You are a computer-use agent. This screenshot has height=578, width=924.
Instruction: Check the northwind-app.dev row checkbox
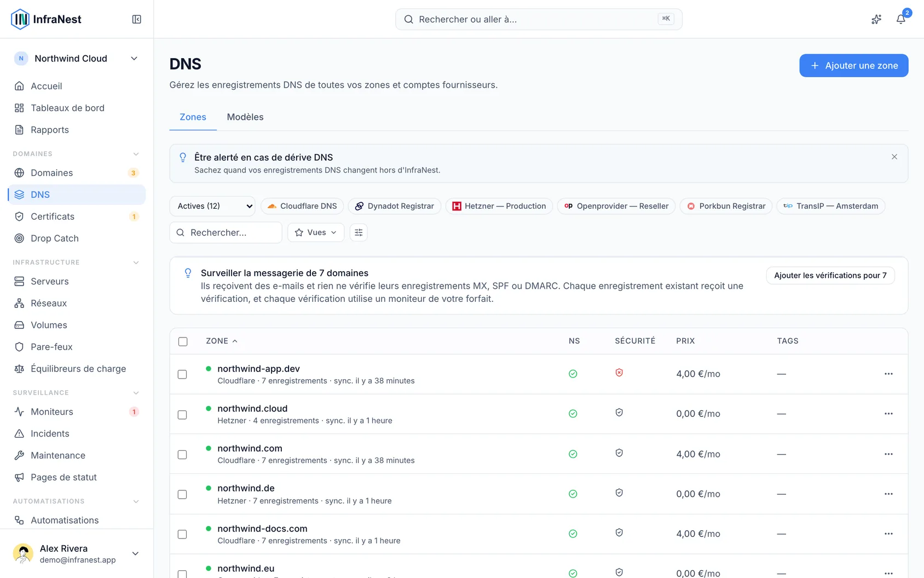(x=182, y=374)
